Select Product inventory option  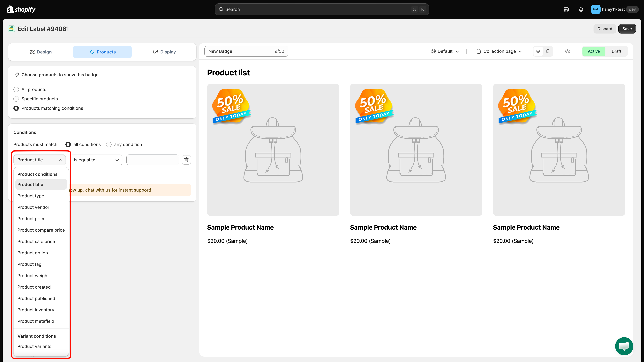(x=41, y=310)
